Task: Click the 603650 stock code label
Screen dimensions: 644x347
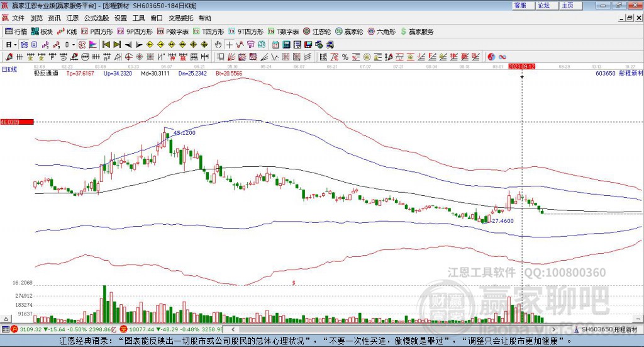Action: tap(606, 73)
